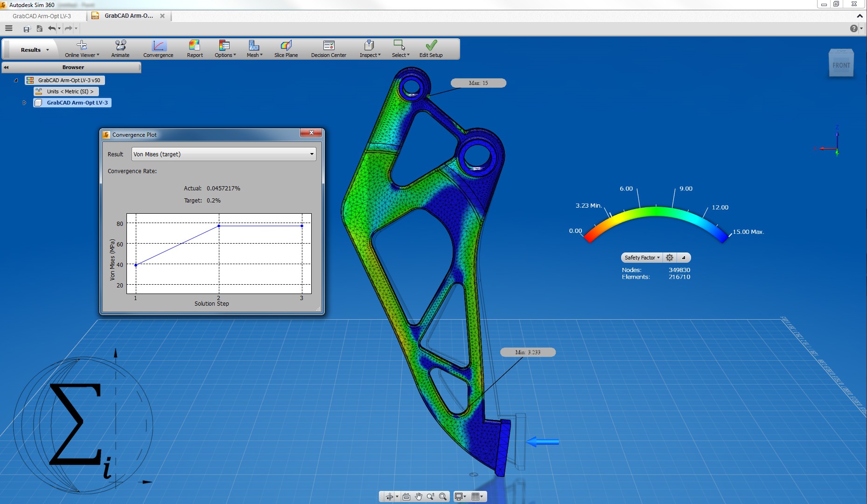
Task: Click the Max: 15 probe label
Action: (x=478, y=83)
